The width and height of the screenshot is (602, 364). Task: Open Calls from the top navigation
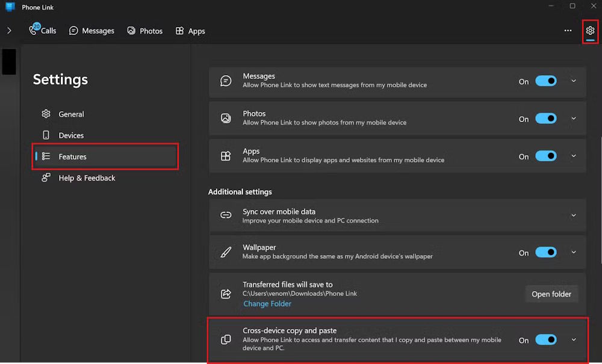[x=42, y=30]
